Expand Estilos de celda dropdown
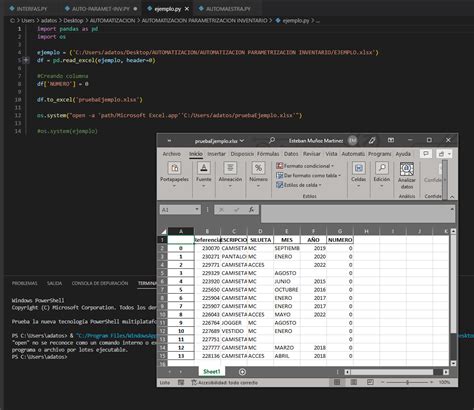The height and width of the screenshot is (410, 474). coord(320,185)
